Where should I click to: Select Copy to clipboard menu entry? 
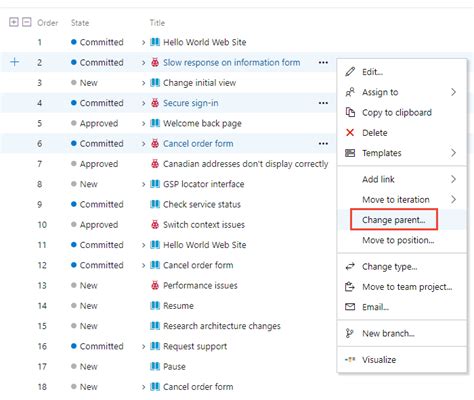[x=402, y=112]
